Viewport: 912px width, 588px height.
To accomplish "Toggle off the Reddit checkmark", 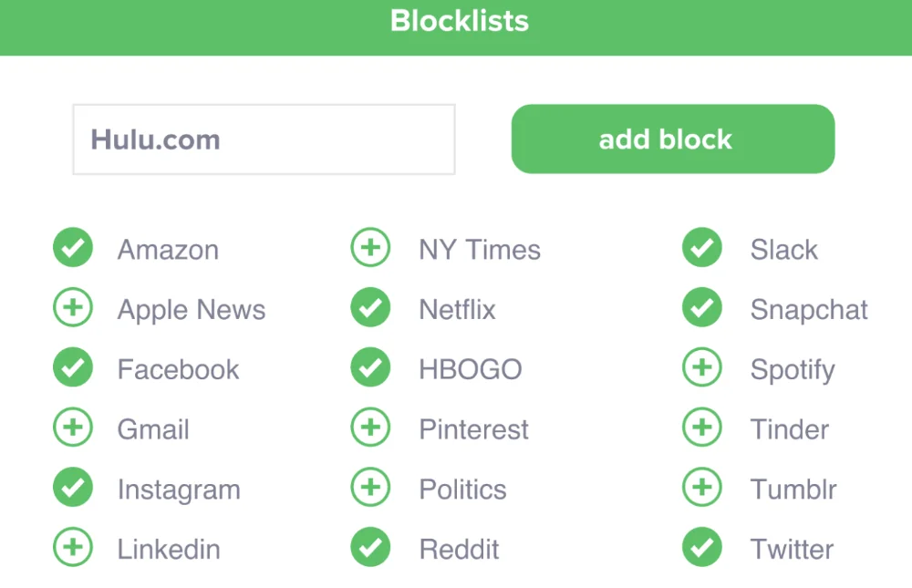I will (370, 548).
